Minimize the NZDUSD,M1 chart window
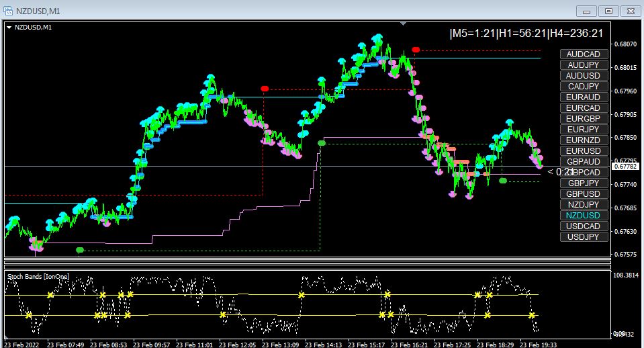The image size is (644, 348). (587, 11)
